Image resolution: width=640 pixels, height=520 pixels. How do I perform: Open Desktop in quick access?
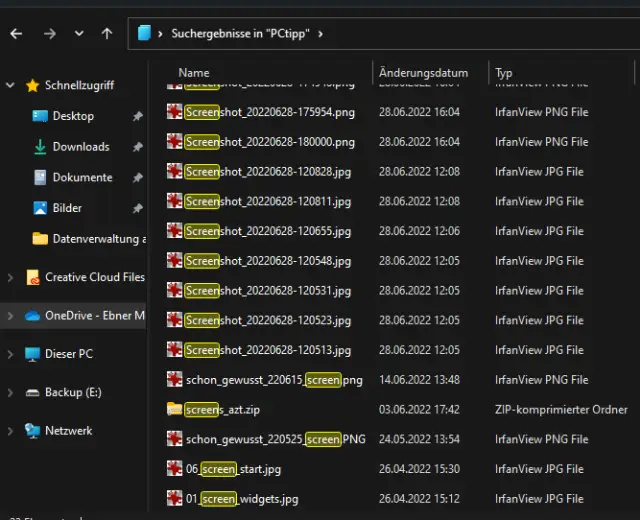click(x=73, y=116)
